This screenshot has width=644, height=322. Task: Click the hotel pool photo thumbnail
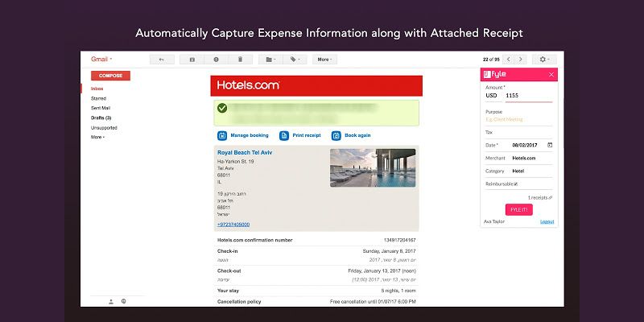pyautogui.click(x=373, y=167)
